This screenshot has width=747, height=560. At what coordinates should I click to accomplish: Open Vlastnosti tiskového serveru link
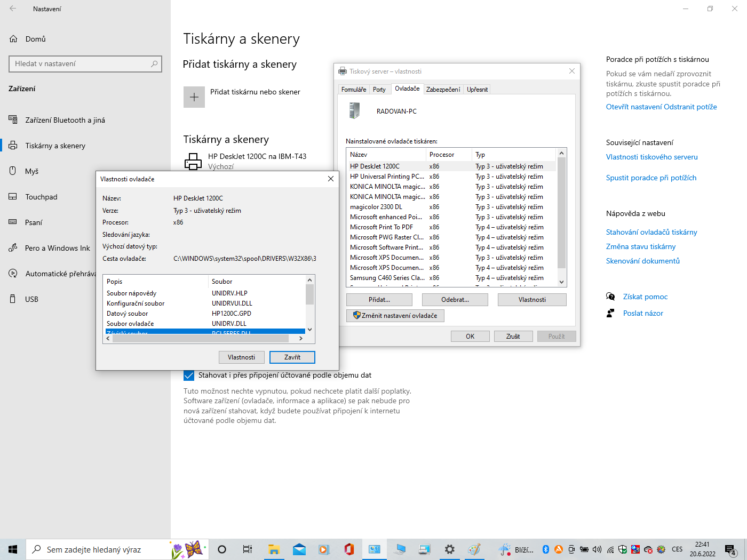pyautogui.click(x=651, y=157)
